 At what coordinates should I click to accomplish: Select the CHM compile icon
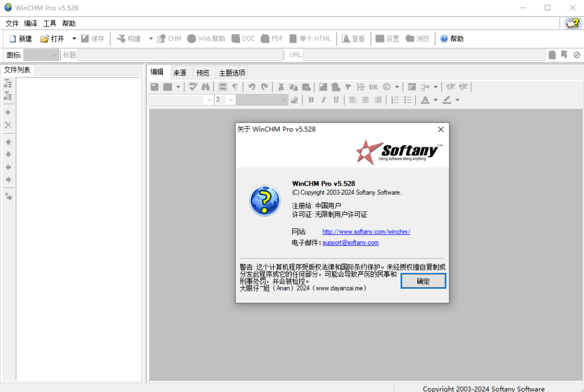tap(169, 38)
